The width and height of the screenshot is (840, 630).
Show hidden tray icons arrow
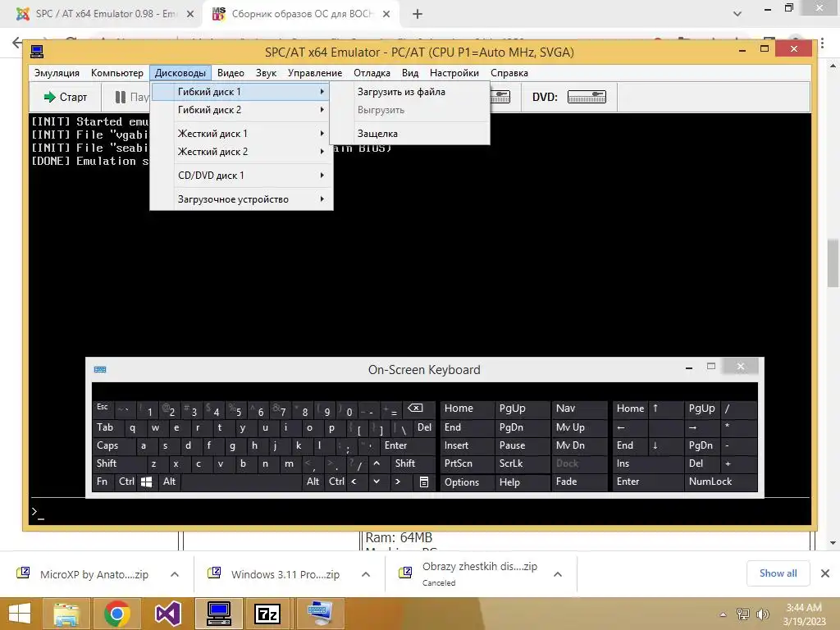coord(723,614)
